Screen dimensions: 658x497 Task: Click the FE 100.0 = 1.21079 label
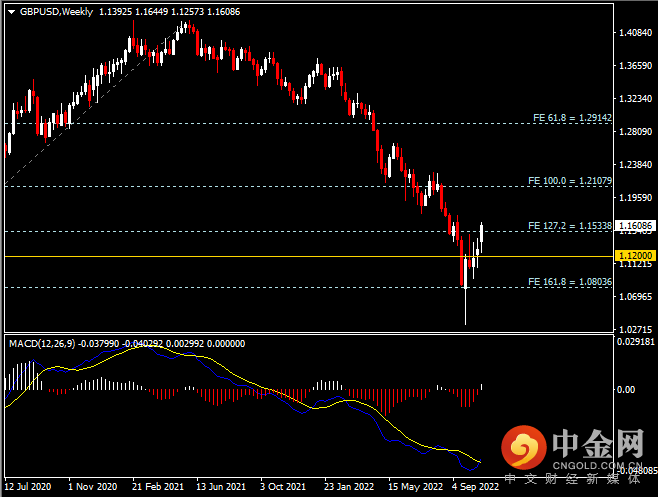click(570, 181)
